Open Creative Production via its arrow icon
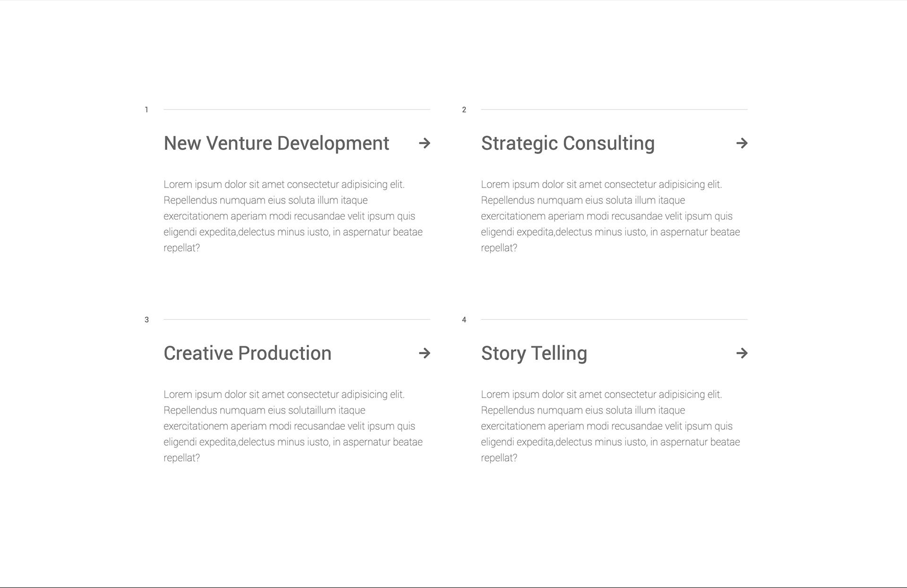 pyautogui.click(x=424, y=353)
